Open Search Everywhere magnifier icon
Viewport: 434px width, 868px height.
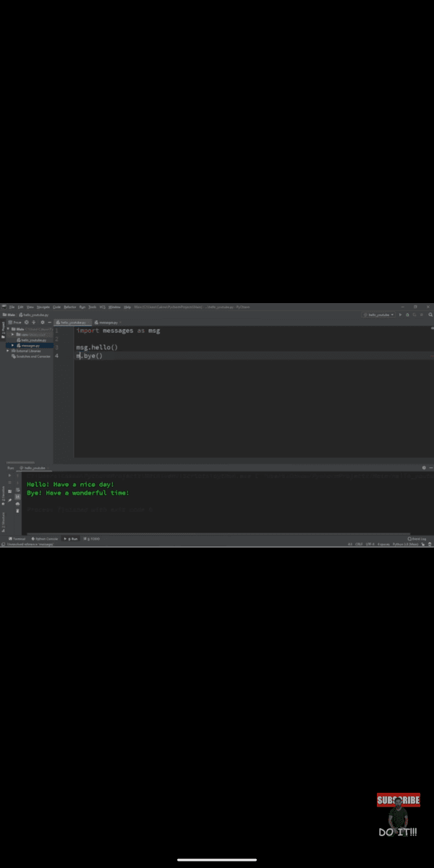(431, 315)
